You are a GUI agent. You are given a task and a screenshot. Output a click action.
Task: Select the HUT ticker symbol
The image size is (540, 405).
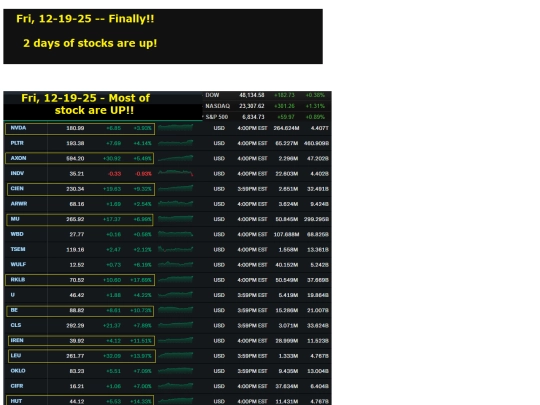(16, 401)
